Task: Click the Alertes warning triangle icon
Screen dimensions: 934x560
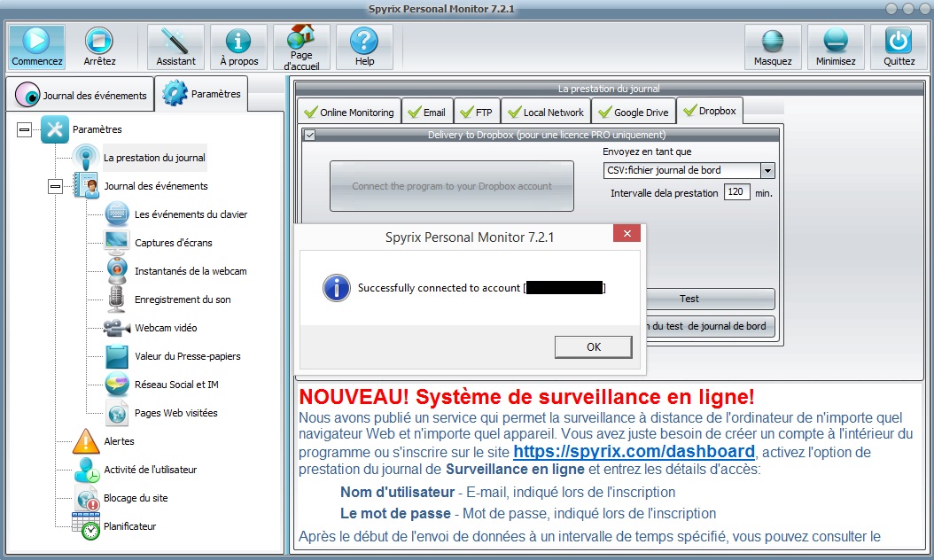Action: (x=86, y=441)
